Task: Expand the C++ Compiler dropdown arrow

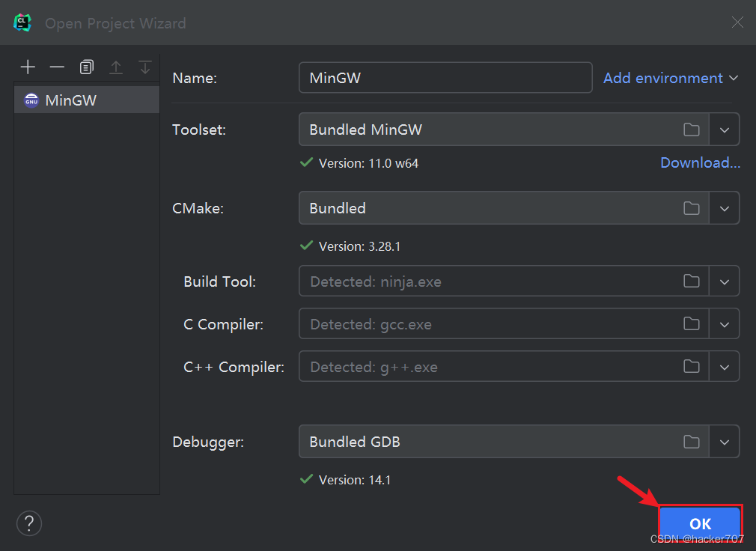Action: tap(724, 366)
